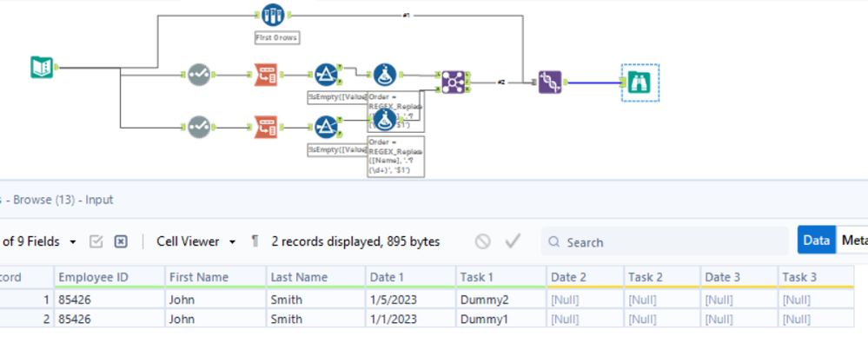Click the #2 connection label
Image resolution: width=868 pixels, height=343 pixels.
pyautogui.click(x=501, y=82)
